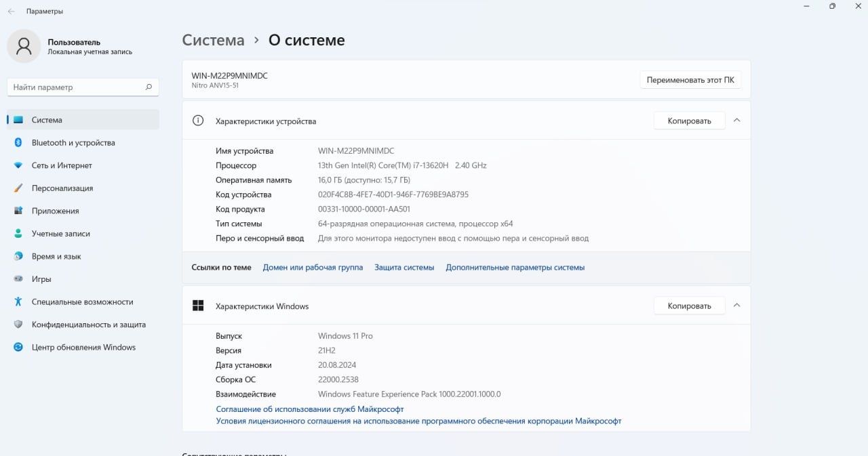Screen dimensions: 868x456
Task: Go to Учетные записи
Action: tap(83, 234)
